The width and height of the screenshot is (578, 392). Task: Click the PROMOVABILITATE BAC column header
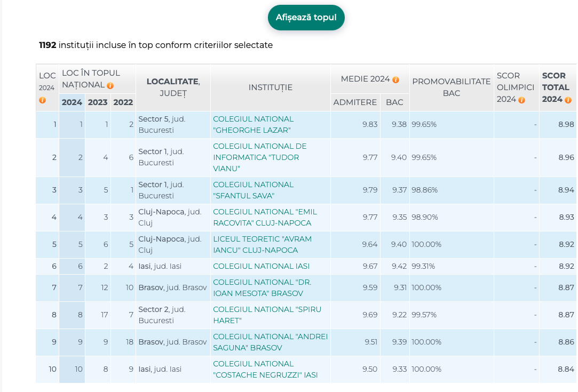452,87
